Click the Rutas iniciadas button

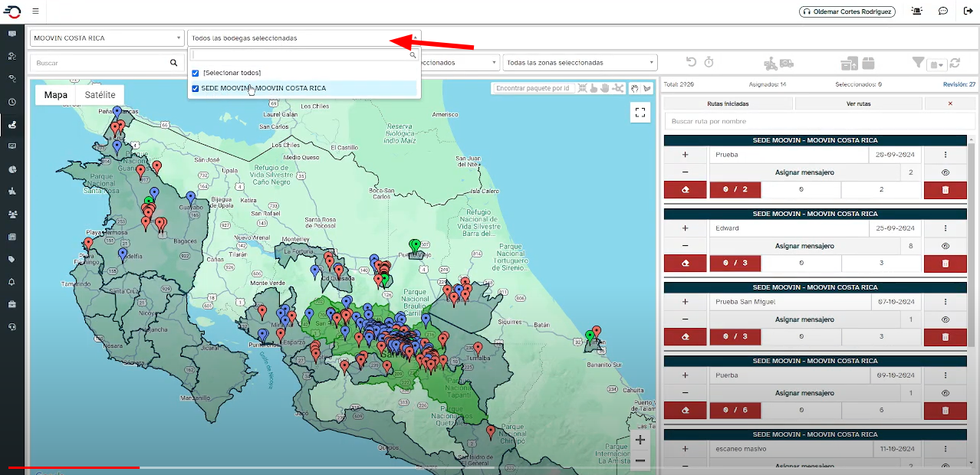[x=728, y=103]
